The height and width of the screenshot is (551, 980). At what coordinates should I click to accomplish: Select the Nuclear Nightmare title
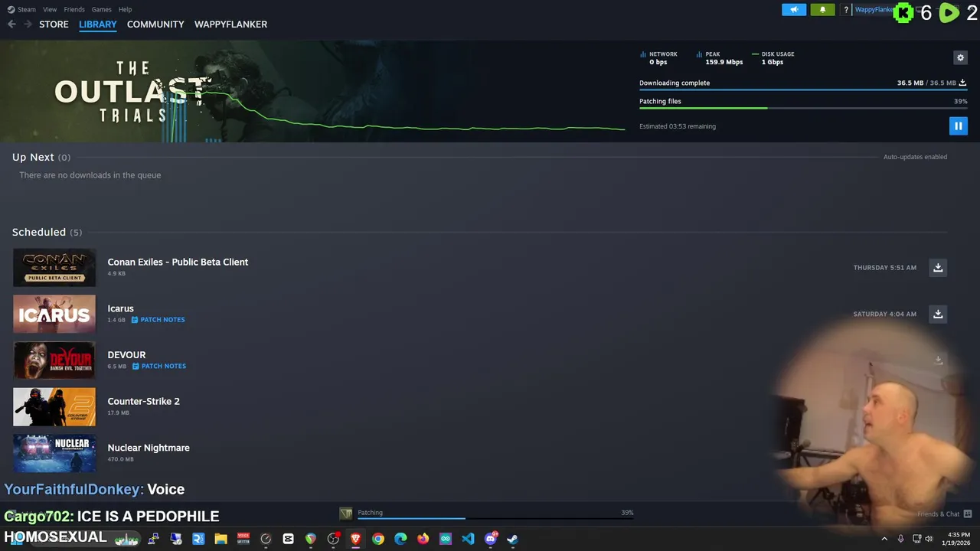pos(149,448)
